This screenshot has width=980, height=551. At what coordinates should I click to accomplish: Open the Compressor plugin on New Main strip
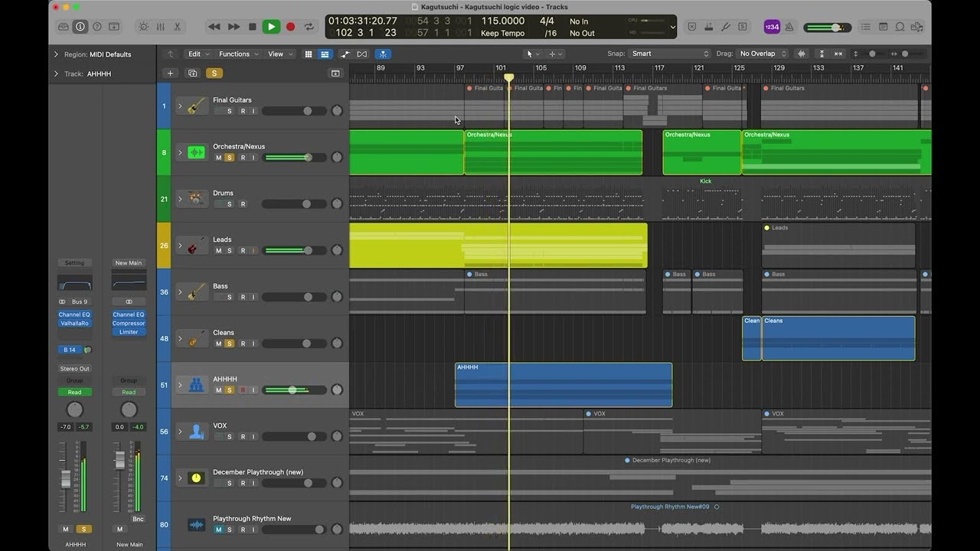(x=129, y=323)
